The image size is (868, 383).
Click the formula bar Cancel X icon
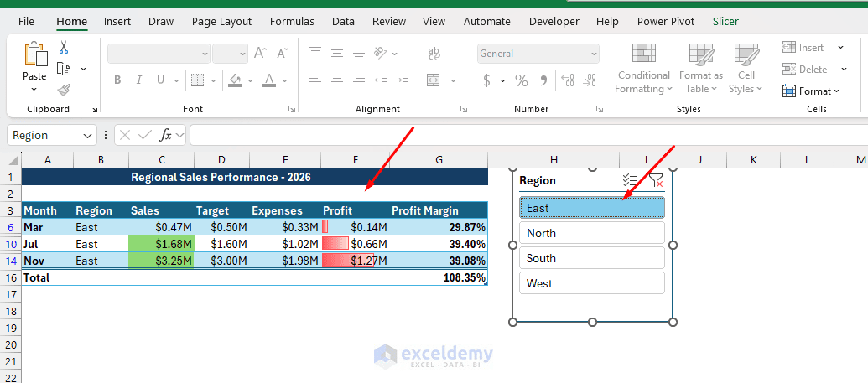[125, 135]
